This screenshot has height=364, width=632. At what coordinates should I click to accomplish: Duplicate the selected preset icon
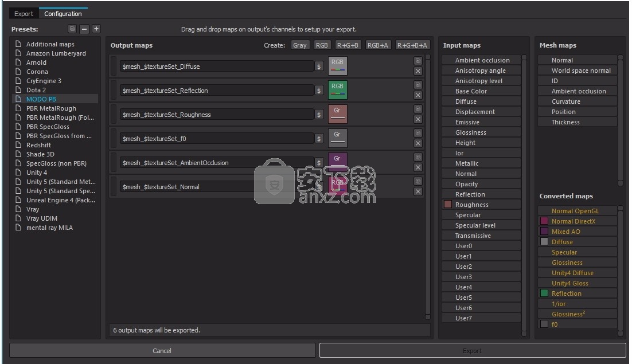(72, 29)
